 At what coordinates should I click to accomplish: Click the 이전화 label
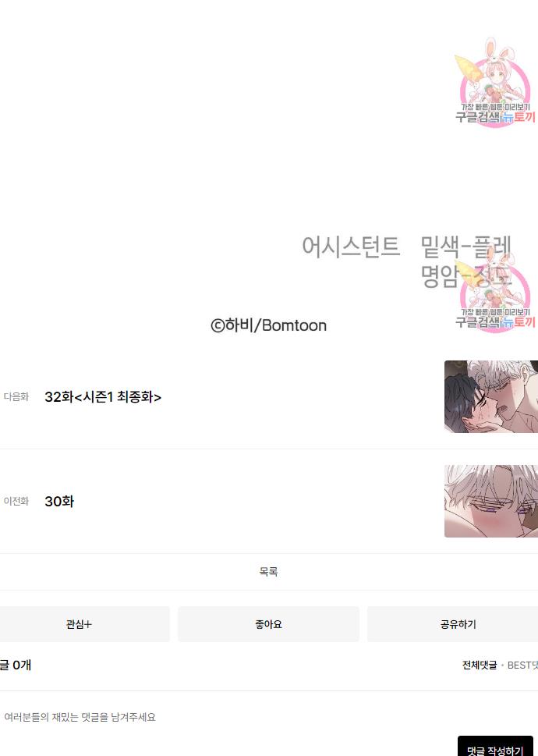click(x=16, y=502)
